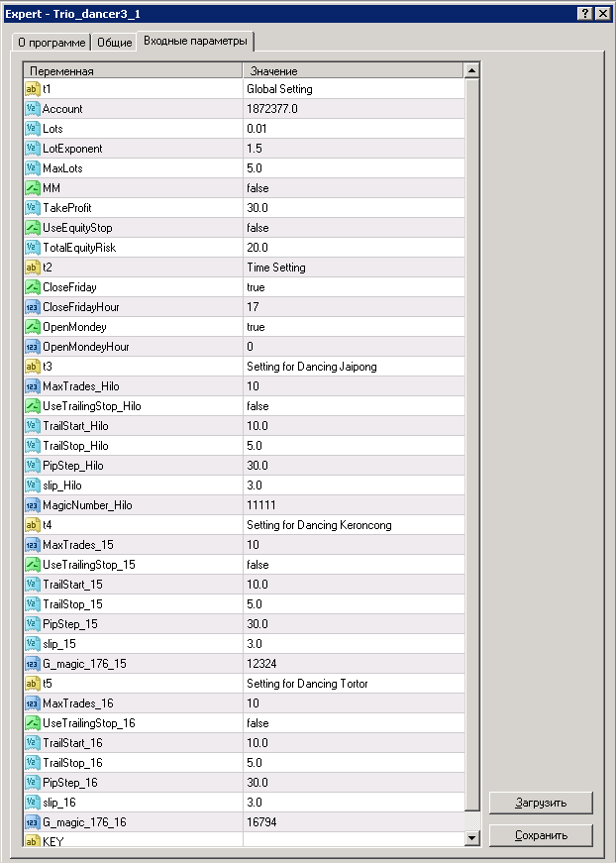Click the integer icon next to OpenMondeyHour

coord(33,347)
